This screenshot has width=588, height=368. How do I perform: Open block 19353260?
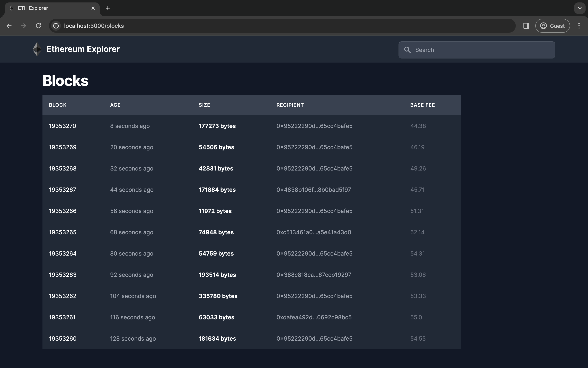tap(63, 339)
